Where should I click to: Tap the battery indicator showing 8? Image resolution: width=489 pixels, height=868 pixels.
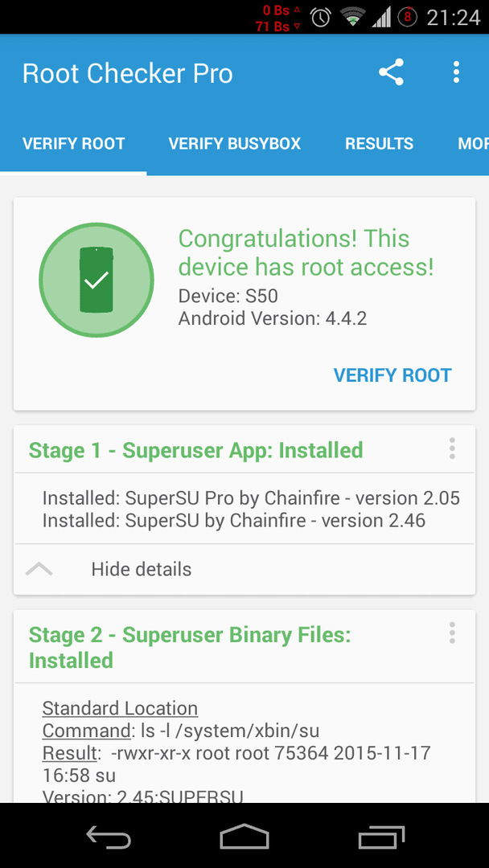point(408,18)
